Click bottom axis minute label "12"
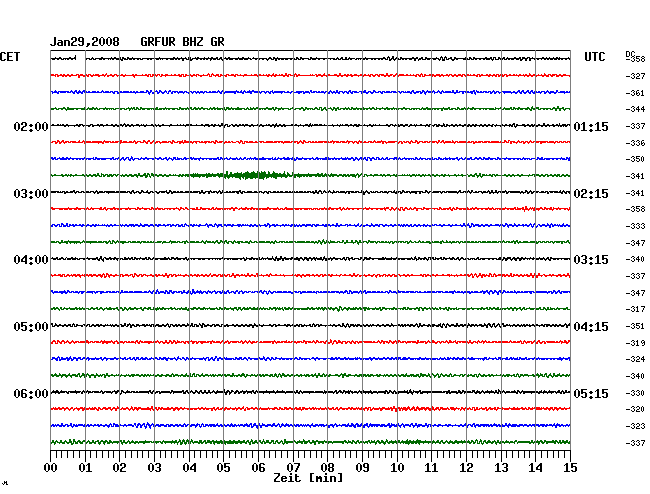Image resolution: width=650 pixels, height=494 pixels. tap(466, 468)
